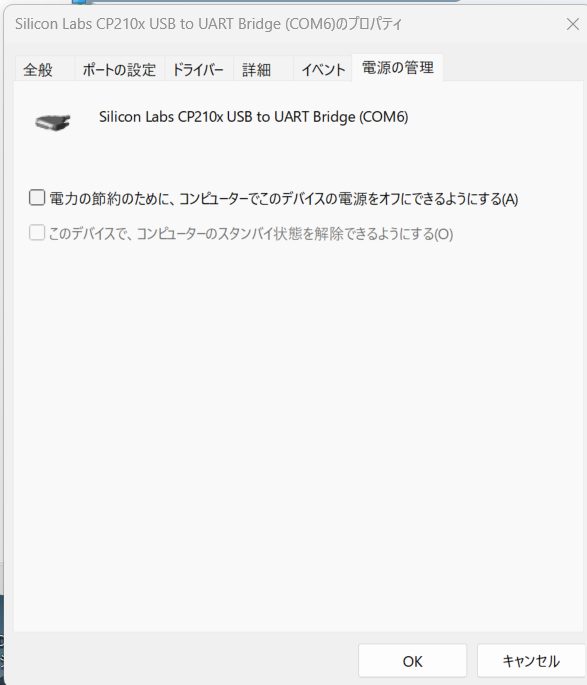This screenshot has width=587, height=685.
Task: Open the イベント tab
Action: (323, 69)
